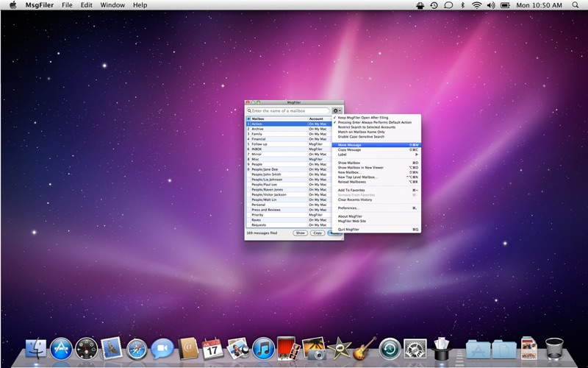Sort by the Account column header

click(x=320, y=118)
